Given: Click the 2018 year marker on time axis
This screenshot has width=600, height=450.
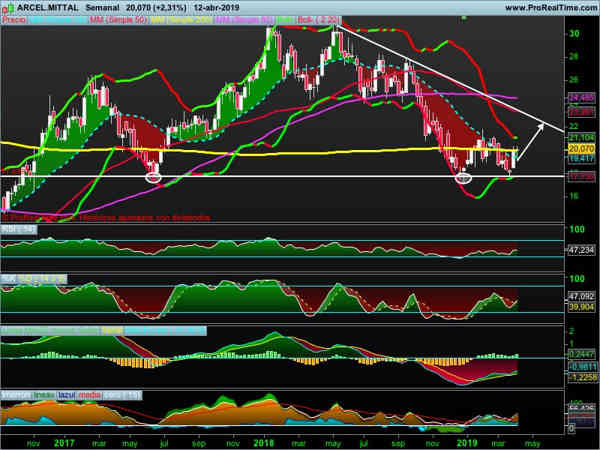Looking at the screenshot, I should pos(264,443).
